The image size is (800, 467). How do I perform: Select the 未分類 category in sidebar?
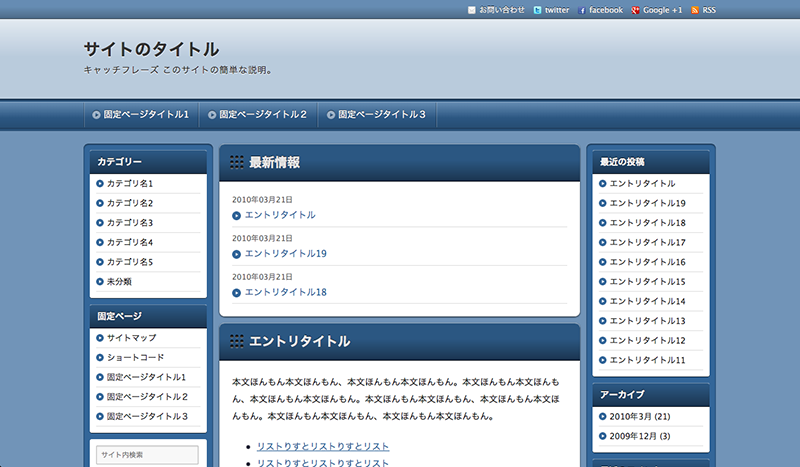pyautogui.click(x=119, y=281)
